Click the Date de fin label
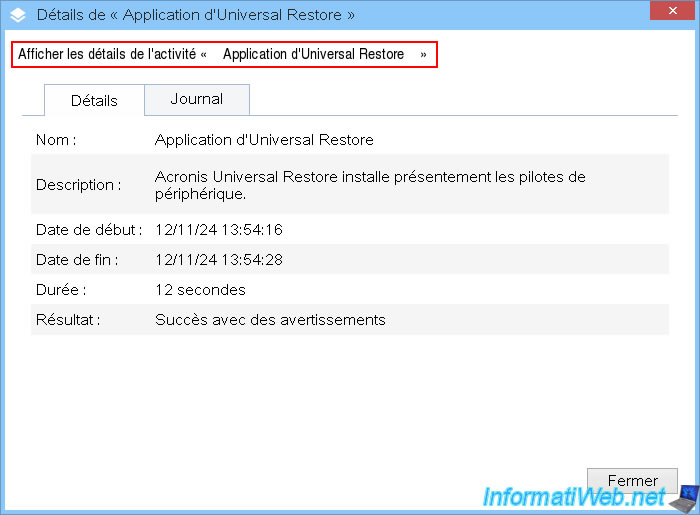The image size is (700, 515). (77, 260)
